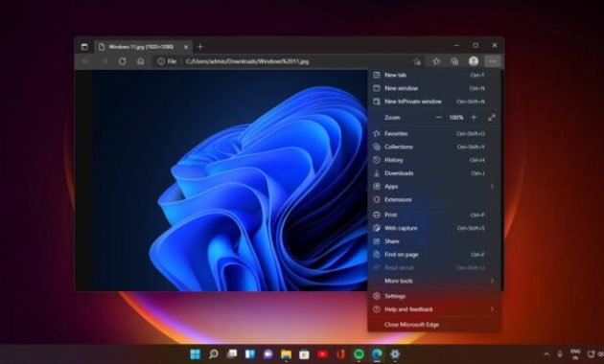The width and height of the screenshot is (604, 364).
Task: Select Web capture in the menu
Action: (434, 228)
